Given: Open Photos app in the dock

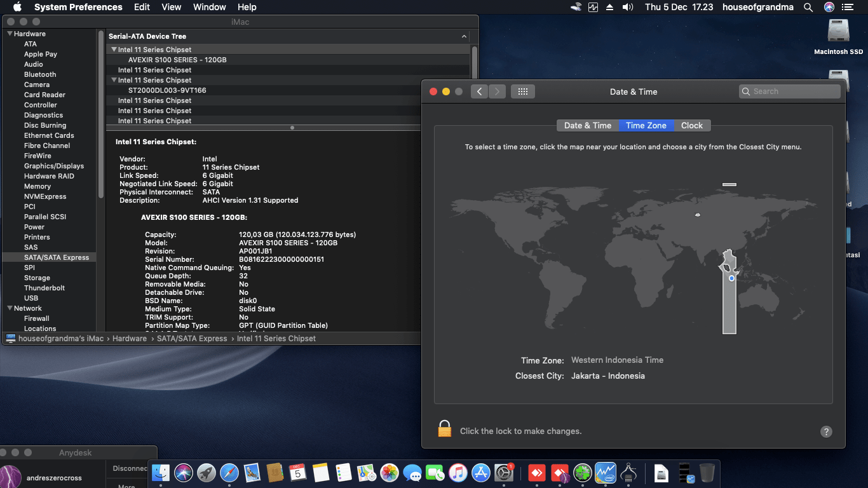Looking at the screenshot, I should point(389,473).
